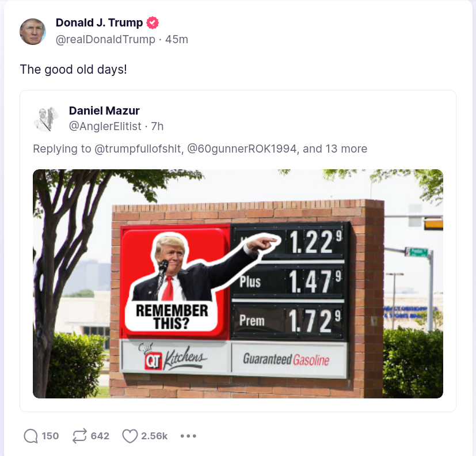This screenshot has height=456, width=476.
Task: Click the 2.56k likes count
Action: coord(154,436)
